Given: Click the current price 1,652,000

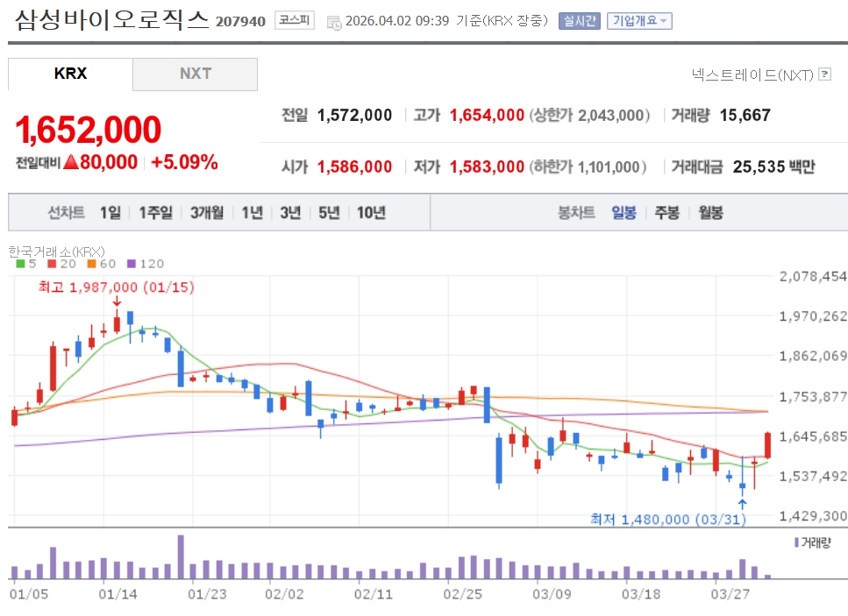Looking at the screenshot, I should tap(89, 130).
